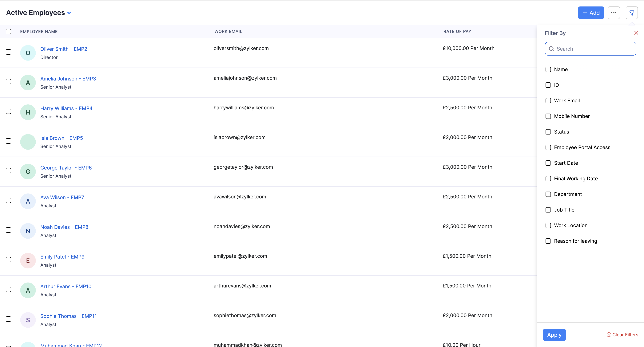Click islabrown@zylker.com email cell
Screen dimensions: 644x347
tap(239, 137)
